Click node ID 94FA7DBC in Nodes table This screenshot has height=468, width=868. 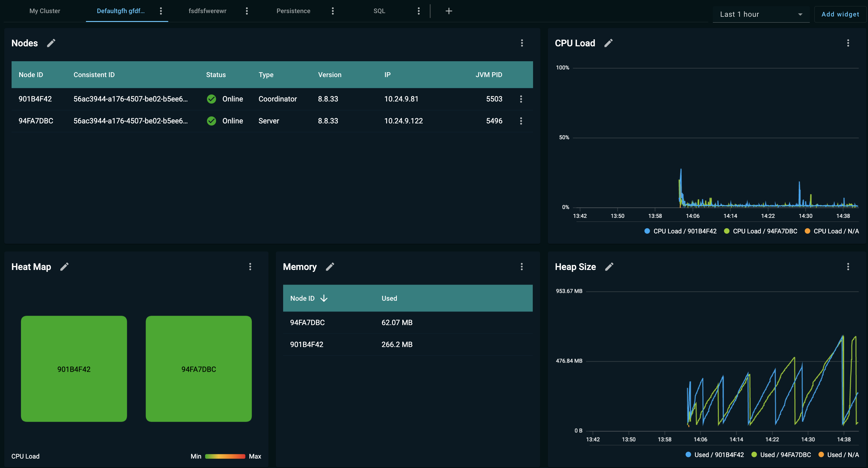36,121
